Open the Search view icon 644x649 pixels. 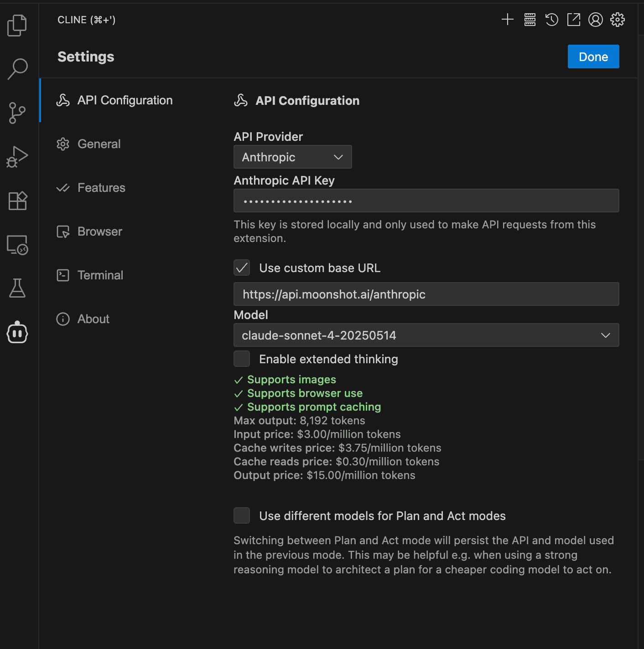coord(17,69)
